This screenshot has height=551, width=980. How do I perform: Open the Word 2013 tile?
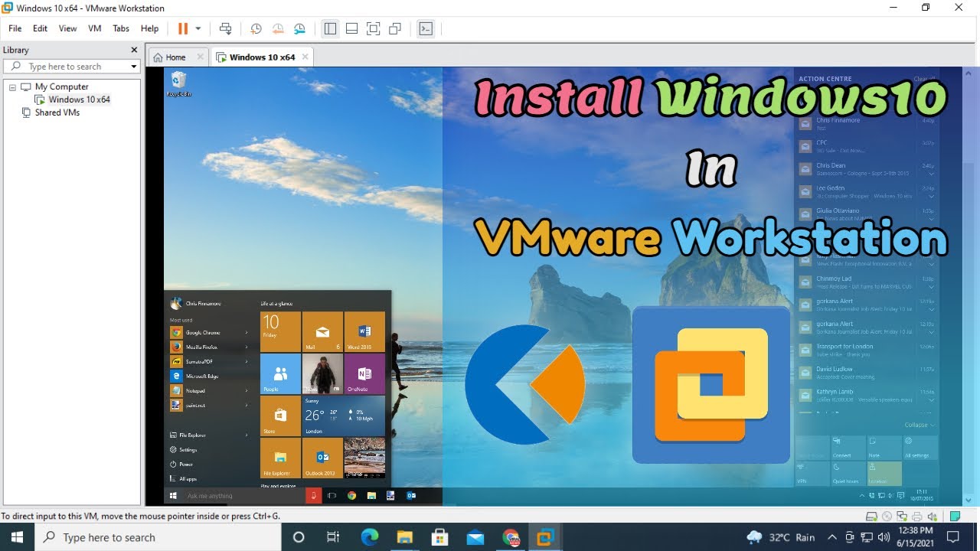coord(364,331)
